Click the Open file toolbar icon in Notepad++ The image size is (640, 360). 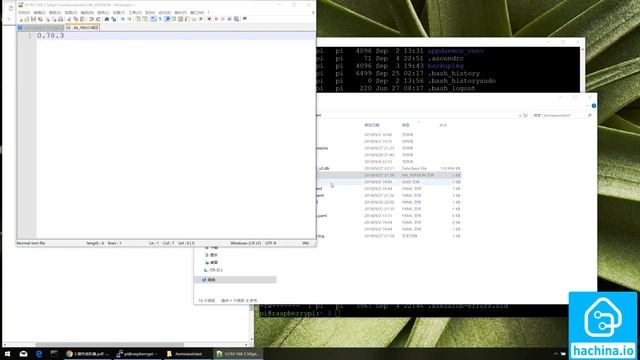[27, 19]
